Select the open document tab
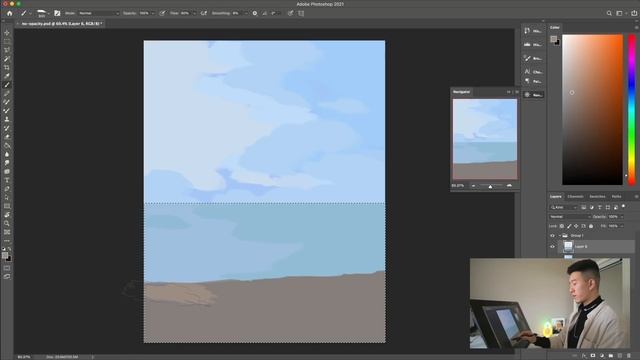The width and height of the screenshot is (640, 360). (x=61, y=24)
